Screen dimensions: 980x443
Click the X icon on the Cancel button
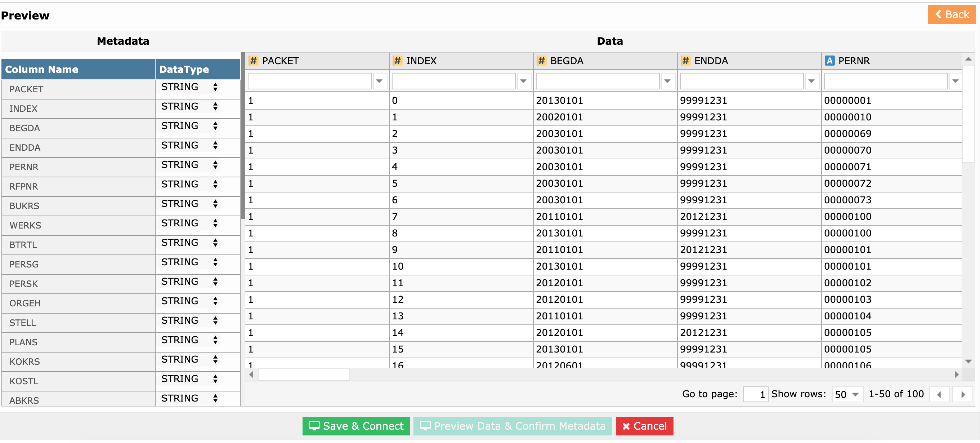click(x=626, y=426)
